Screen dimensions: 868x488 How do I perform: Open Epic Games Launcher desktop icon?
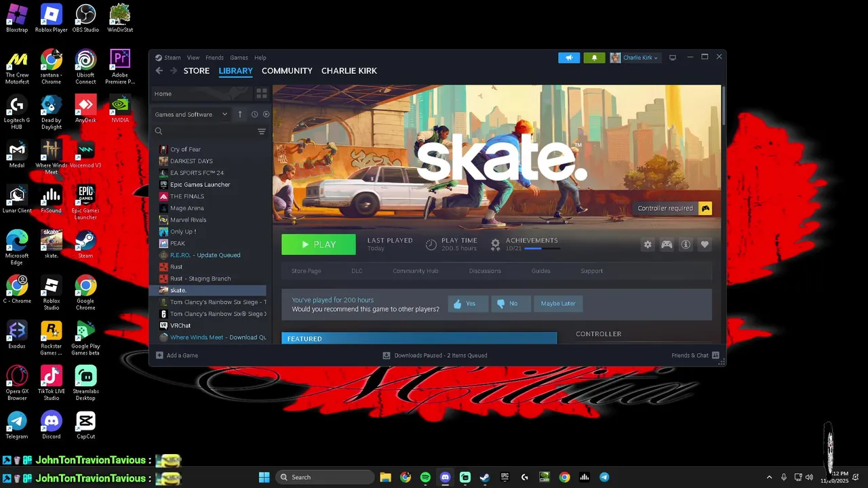tap(85, 203)
